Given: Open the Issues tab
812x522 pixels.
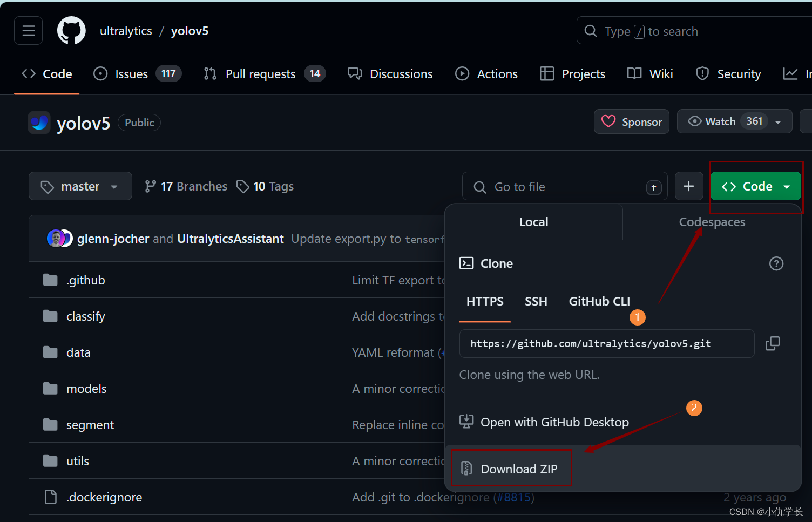Looking at the screenshot, I should 137,74.
